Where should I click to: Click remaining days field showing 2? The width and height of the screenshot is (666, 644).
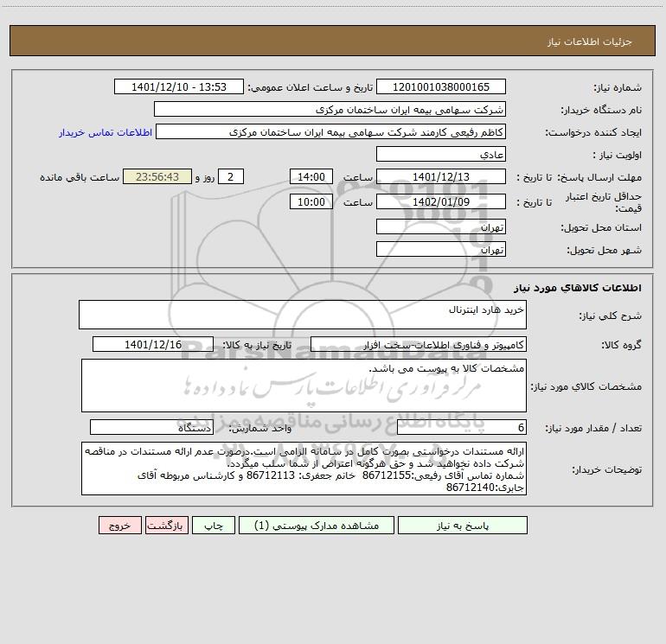tap(231, 176)
